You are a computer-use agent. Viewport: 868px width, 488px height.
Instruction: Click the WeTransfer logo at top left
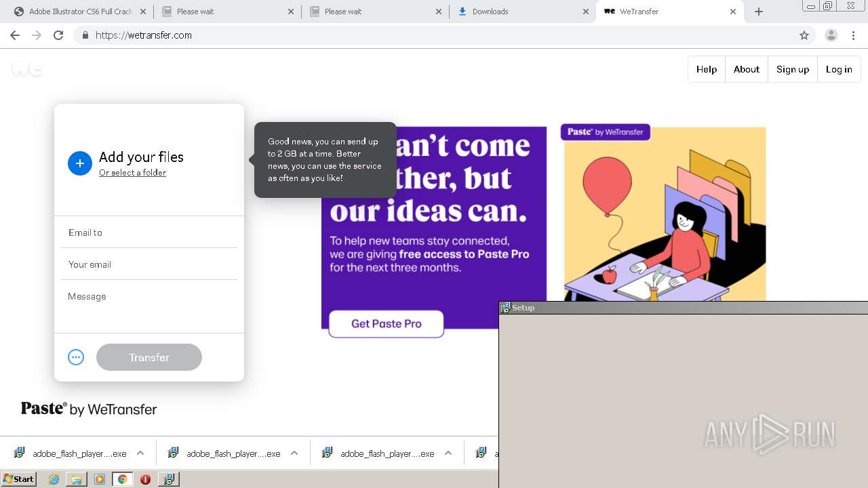[28, 68]
